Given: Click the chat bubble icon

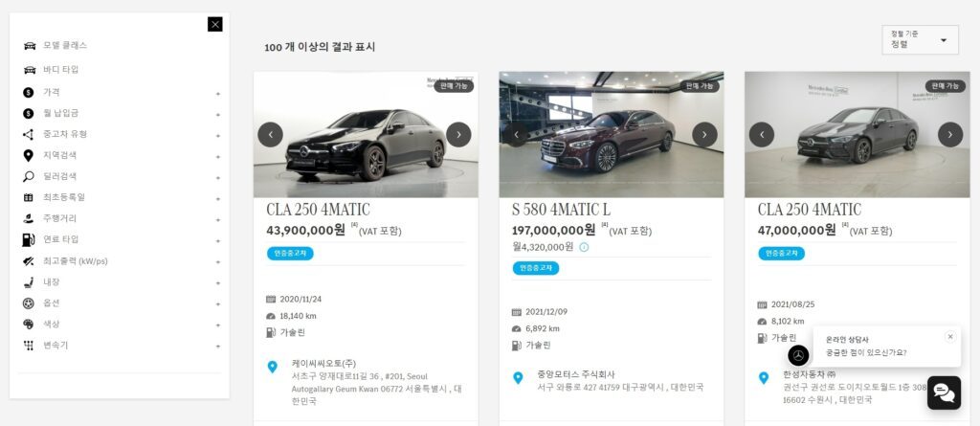Looking at the screenshot, I should (x=944, y=392).
